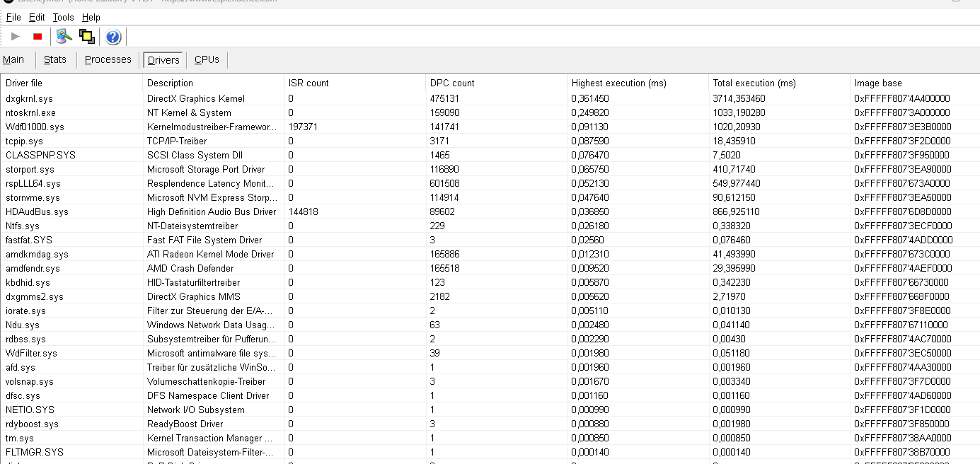Open the File menu

pos(13,17)
